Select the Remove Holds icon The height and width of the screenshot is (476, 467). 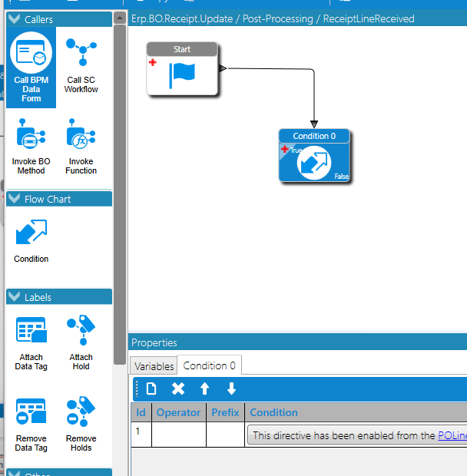point(81,425)
